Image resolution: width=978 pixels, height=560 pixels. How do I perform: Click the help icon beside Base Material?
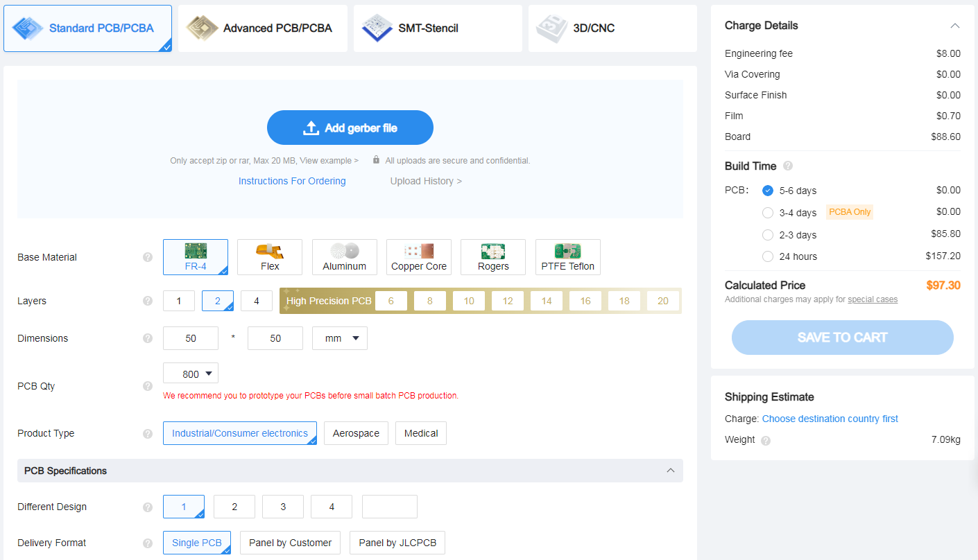(148, 257)
